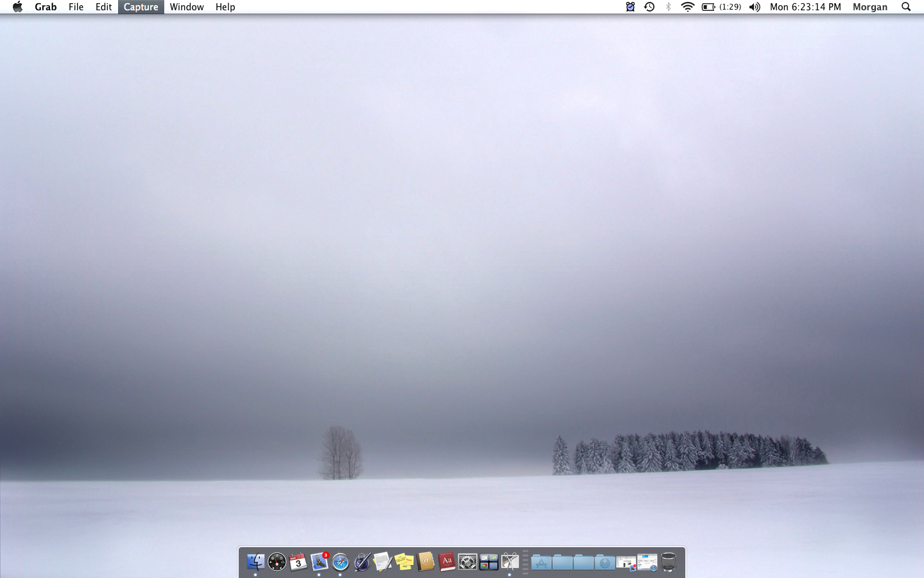924x578 pixels.
Task: Open System Preferences gear icon
Action: 468,562
